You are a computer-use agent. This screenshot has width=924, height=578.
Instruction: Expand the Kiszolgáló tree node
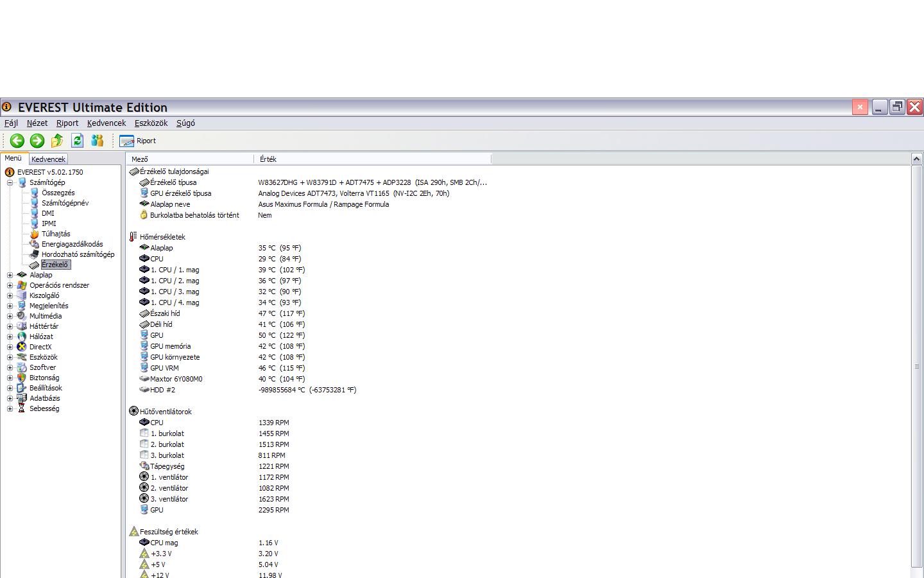[10, 295]
